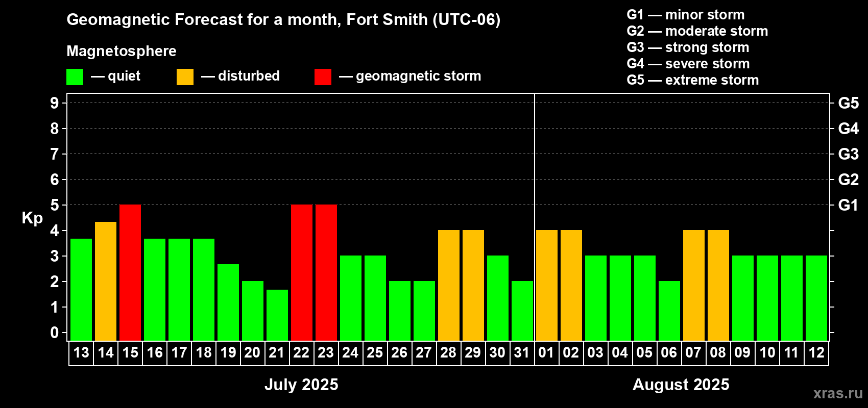Click the green bar for August 06
The image size is (868, 408).
pyautogui.click(x=669, y=311)
